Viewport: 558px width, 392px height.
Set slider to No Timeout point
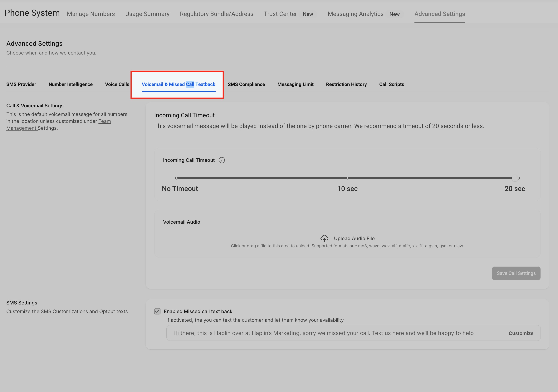[177, 178]
